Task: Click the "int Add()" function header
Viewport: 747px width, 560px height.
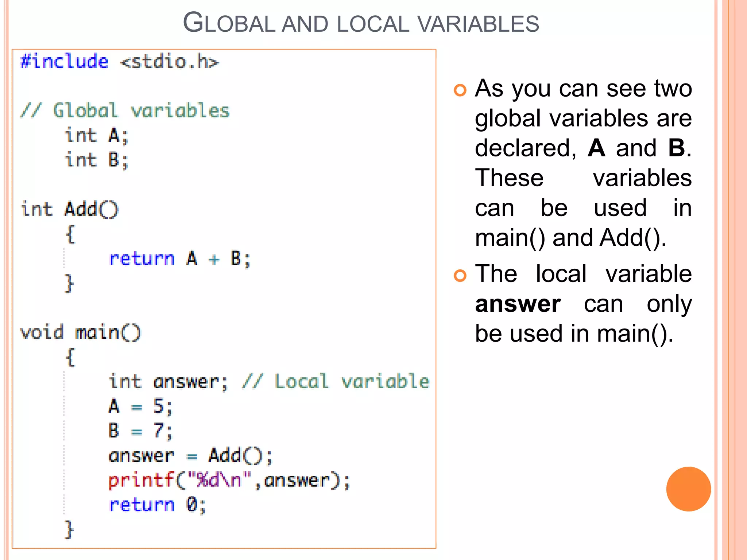Action: [x=70, y=209]
